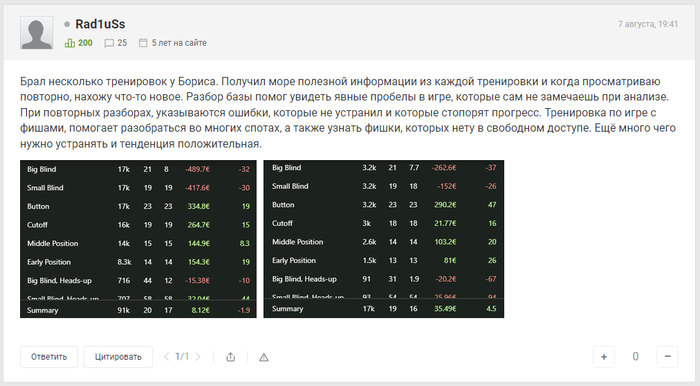Click the calendar icon near '5 лет на сайте'

(x=143, y=43)
